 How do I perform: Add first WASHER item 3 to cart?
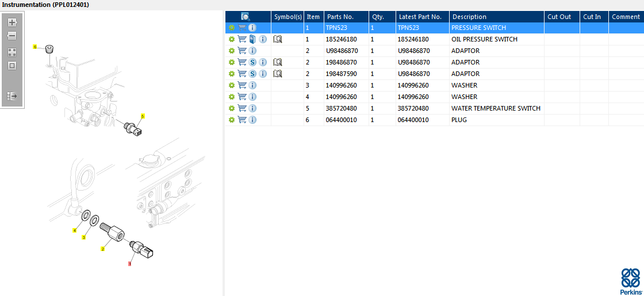(x=242, y=85)
